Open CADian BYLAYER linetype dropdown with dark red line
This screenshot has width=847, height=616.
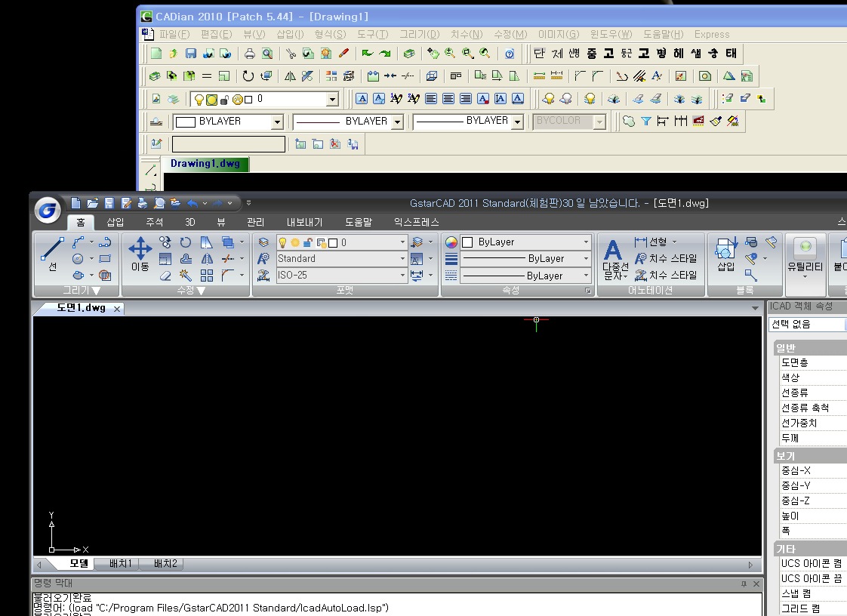[x=398, y=122]
